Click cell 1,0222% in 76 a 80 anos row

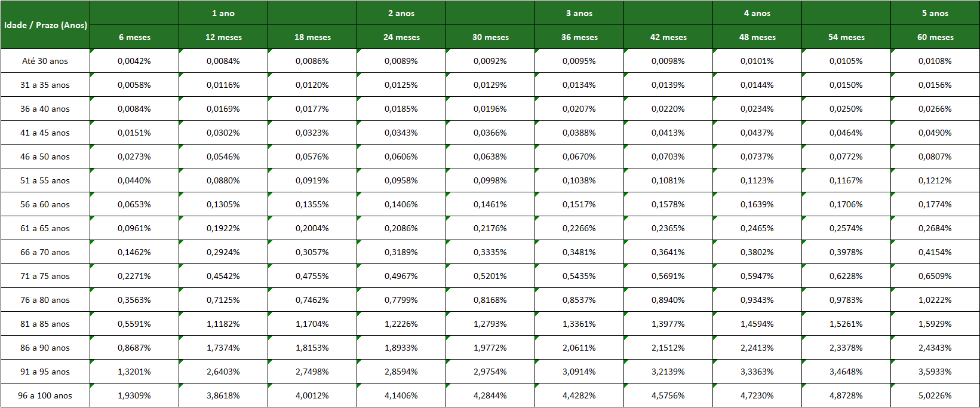935,300
